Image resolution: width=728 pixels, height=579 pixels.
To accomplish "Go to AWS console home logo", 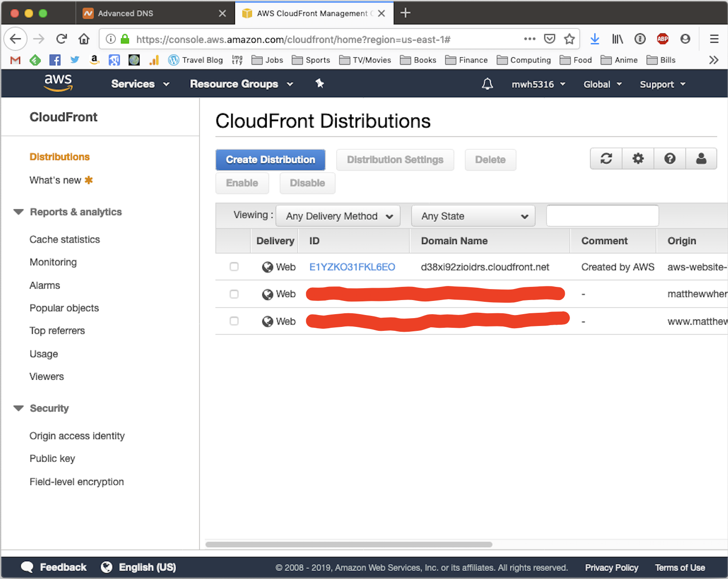I will (x=58, y=83).
